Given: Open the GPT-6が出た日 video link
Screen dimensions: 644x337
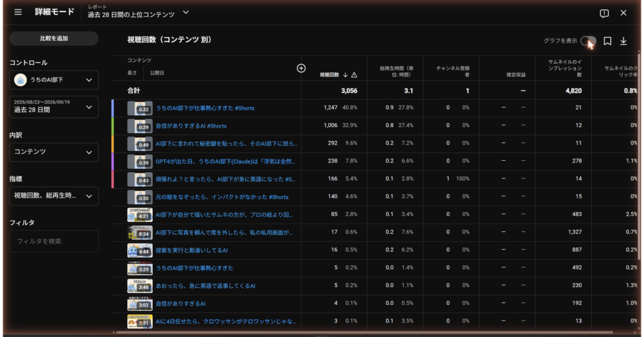Looking at the screenshot, I should click(x=226, y=162).
